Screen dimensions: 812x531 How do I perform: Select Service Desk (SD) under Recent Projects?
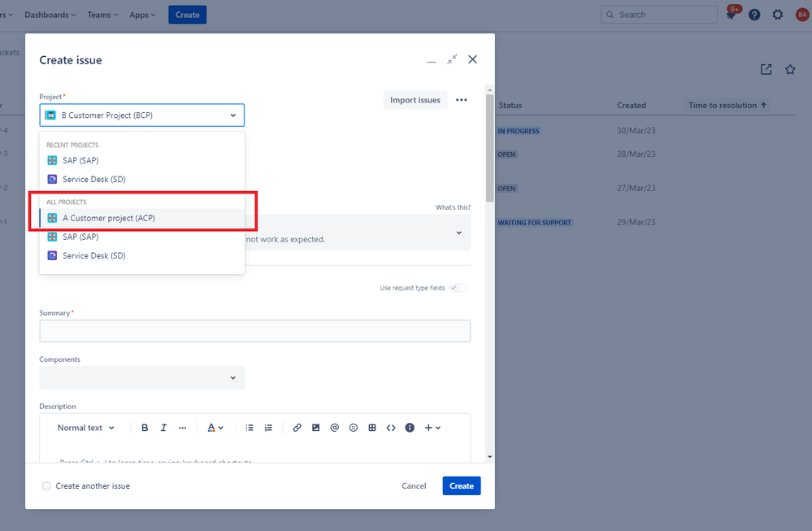point(142,179)
